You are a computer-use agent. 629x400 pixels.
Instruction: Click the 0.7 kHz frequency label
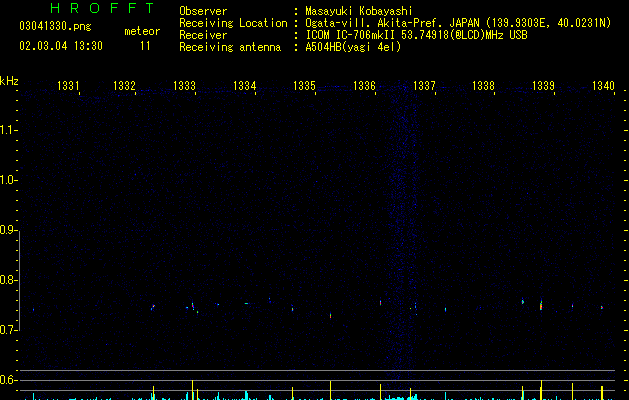tap(8, 330)
